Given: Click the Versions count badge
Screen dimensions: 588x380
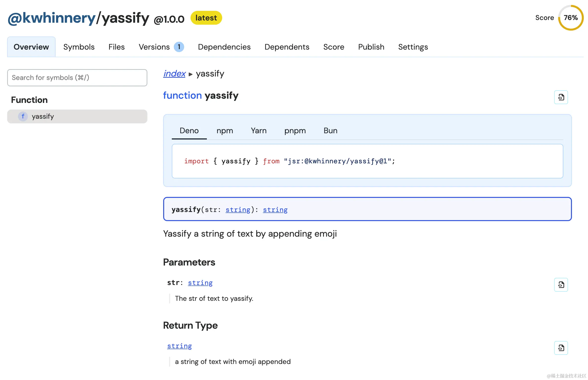Looking at the screenshot, I should 179,47.
